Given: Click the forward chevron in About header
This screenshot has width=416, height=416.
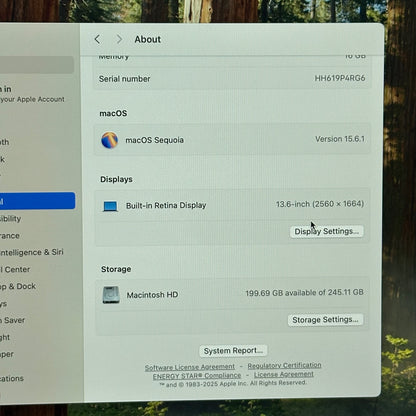Looking at the screenshot, I should click(119, 39).
